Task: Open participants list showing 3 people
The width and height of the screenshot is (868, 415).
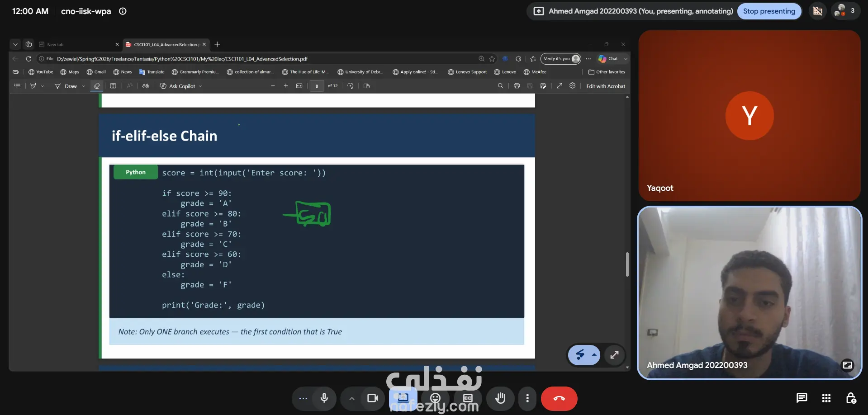Action: click(845, 11)
